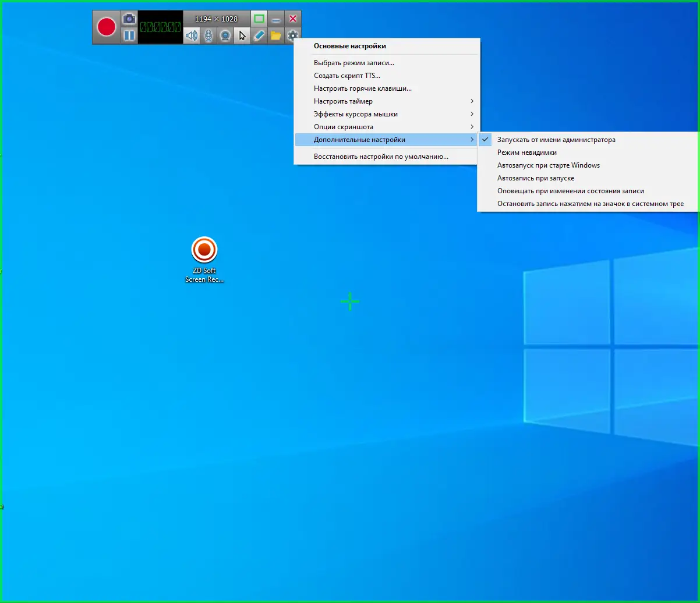Toggle speaker audio capture icon

point(191,36)
